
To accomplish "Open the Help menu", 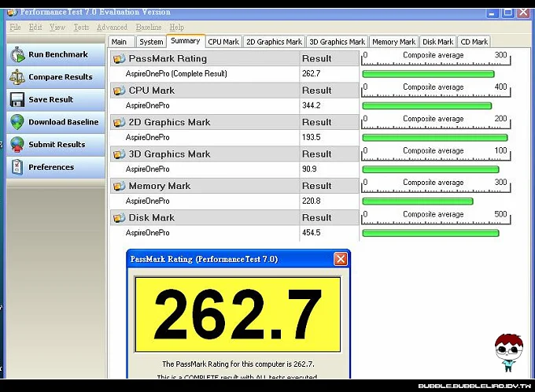I will pyautogui.click(x=177, y=27).
